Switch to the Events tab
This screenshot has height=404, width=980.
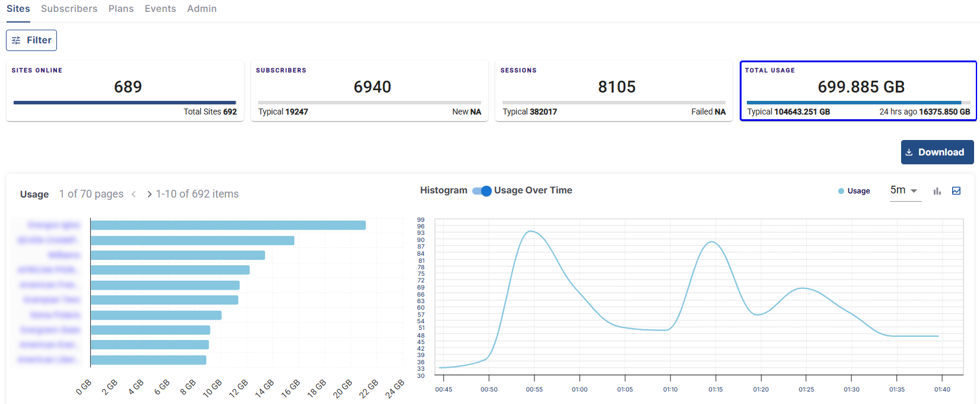(x=160, y=9)
